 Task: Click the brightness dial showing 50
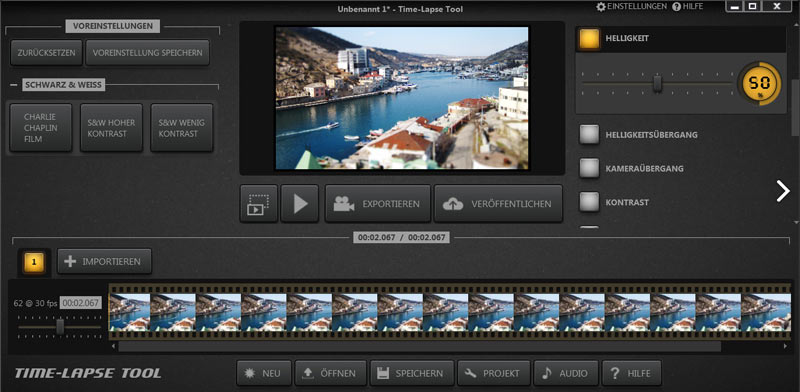760,84
